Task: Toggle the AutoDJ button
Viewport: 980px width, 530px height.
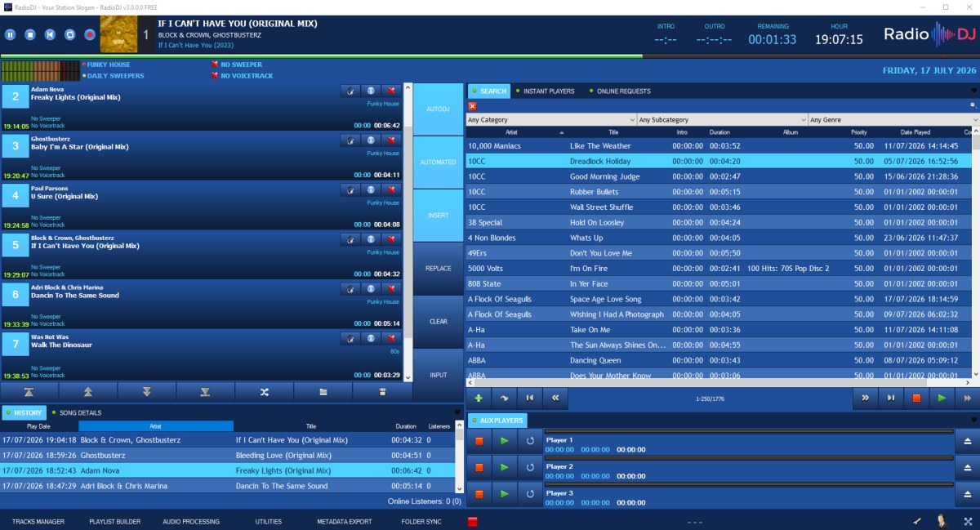Action: pyautogui.click(x=439, y=109)
